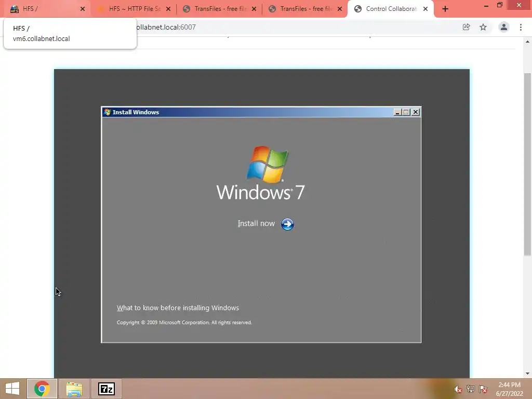The width and height of the screenshot is (532, 399).
Task: Select the Control Collaboration tab
Action: click(391, 9)
